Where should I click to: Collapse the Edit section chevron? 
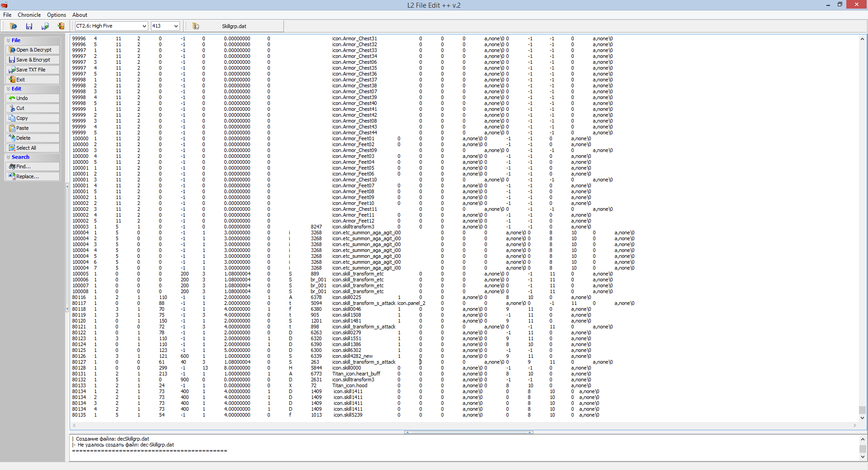(9, 89)
